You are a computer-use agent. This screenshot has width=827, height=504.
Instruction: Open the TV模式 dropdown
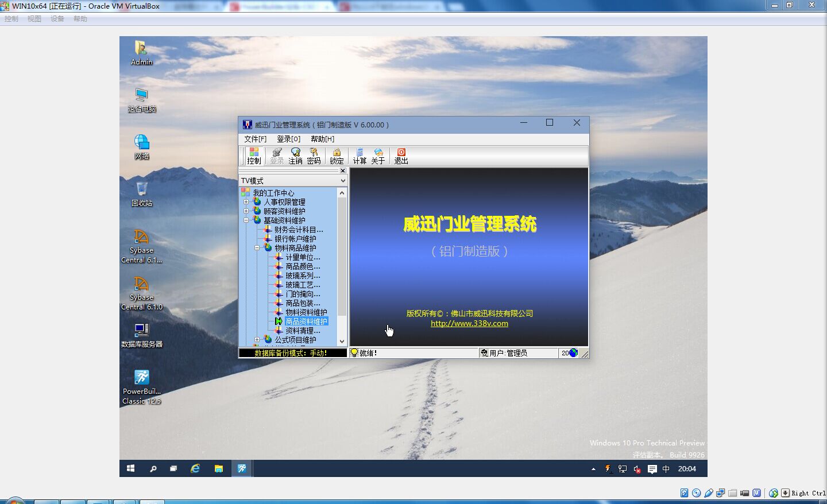(343, 180)
